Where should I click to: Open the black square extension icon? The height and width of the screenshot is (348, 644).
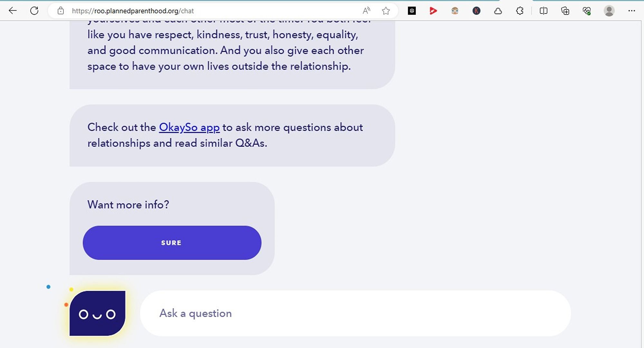coord(412,11)
